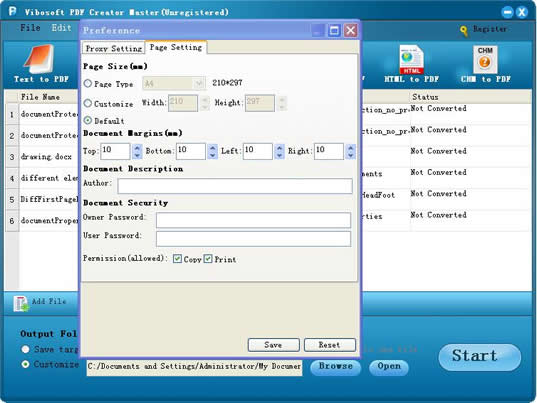The image size is (537, 403).
Task: Click the Top margin input field
Action: [x=115, y=151]
